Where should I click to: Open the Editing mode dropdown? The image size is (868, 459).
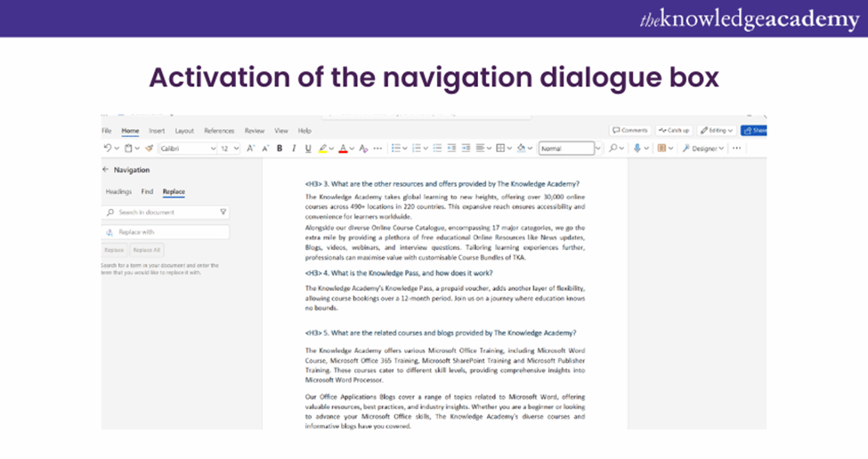pos(716,131)
